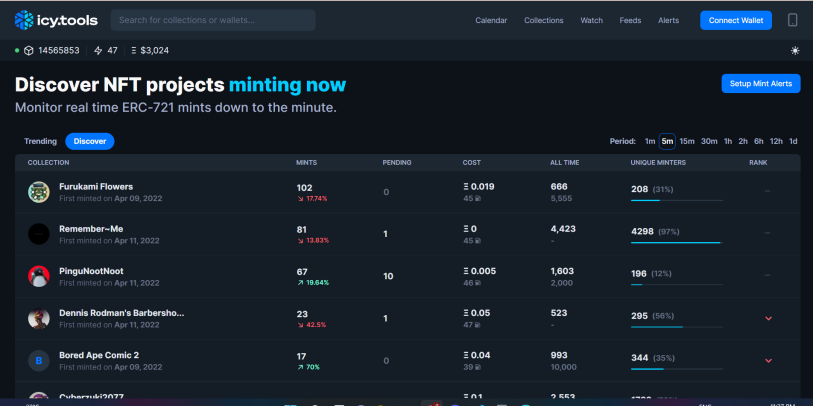Click the Remember~Me black avatar
Viewport: 813px width, 406px height.
pos(39,234)
